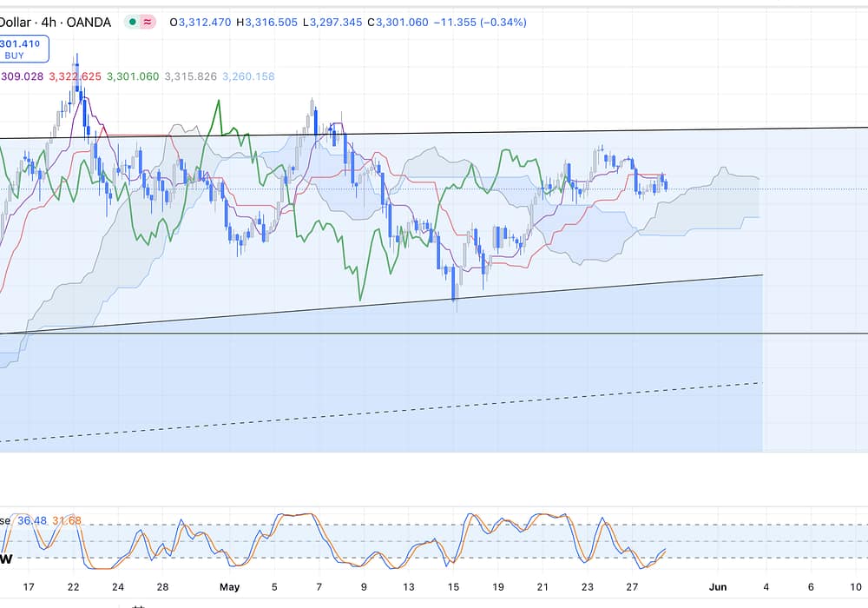Click the light blue indicator value 3,260.158
Viewport: 868px width, 608px height.
point(248,76)
